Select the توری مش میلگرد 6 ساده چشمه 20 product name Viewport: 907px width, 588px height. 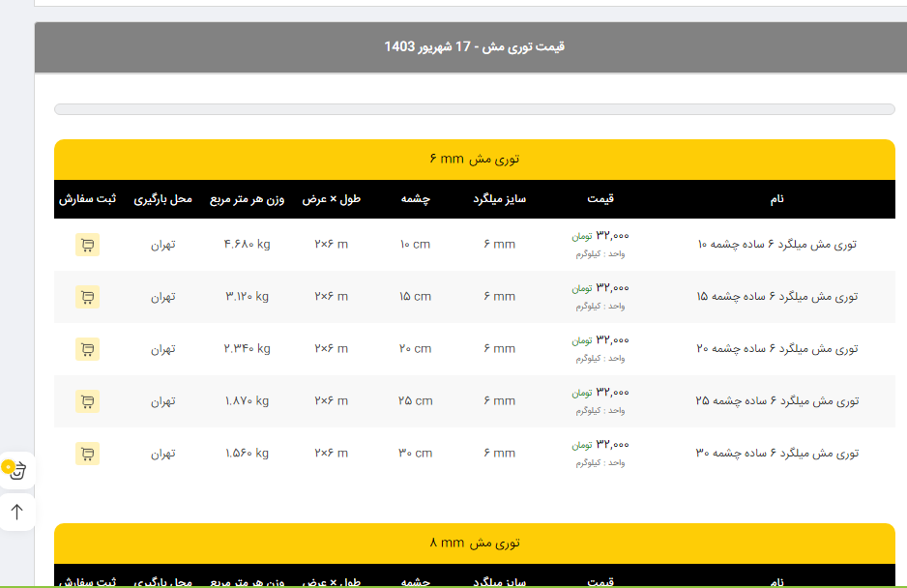(x=777, y=349)
